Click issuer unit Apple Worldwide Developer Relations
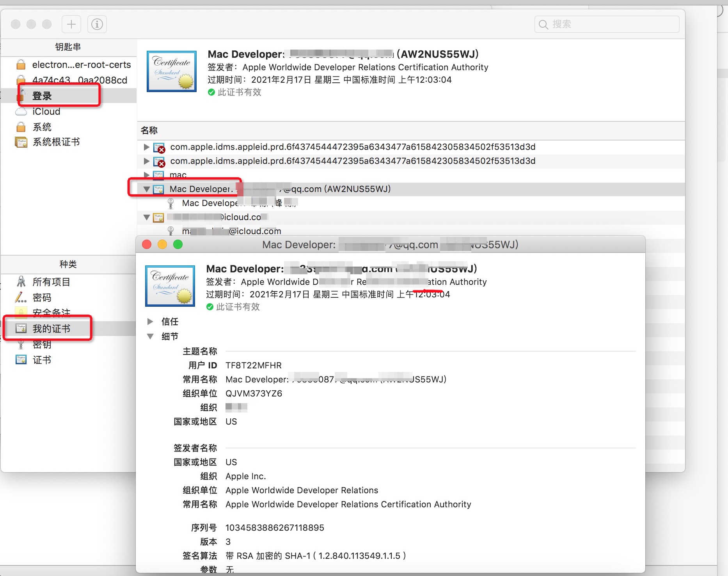Screen dimensions: 728x576 (302, 490)
